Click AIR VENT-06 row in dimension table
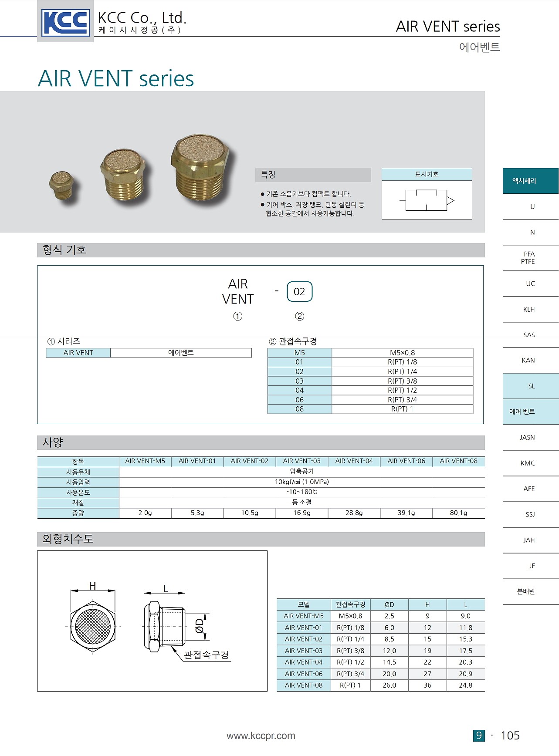Image resolution: width=559 pixels, height=756 pixels. pos(381,674)
